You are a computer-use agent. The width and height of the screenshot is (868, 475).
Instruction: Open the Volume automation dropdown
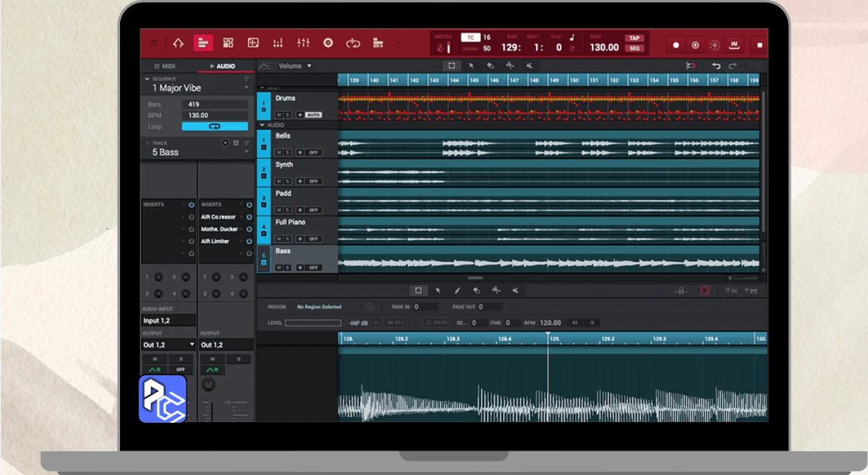(x=295, y=66)
